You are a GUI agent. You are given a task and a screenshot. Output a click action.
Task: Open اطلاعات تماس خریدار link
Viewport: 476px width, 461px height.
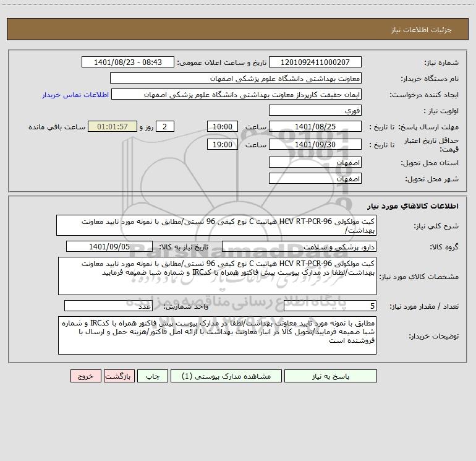coord(75,95)
